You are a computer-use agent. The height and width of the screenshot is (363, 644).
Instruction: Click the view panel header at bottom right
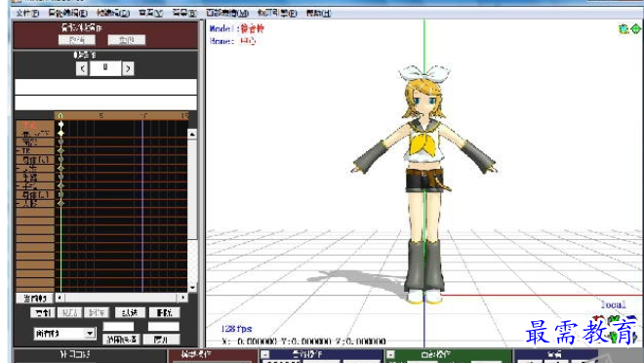coord(555,354)
